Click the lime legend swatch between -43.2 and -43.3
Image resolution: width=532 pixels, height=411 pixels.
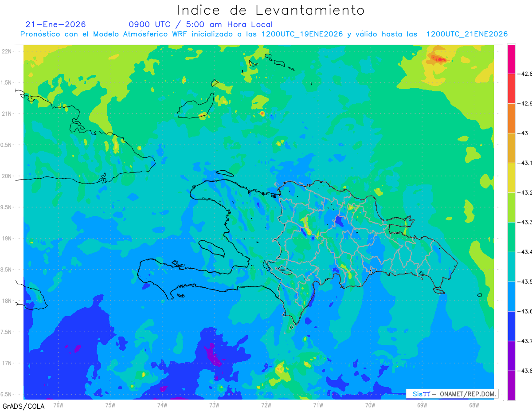(511, 207)
